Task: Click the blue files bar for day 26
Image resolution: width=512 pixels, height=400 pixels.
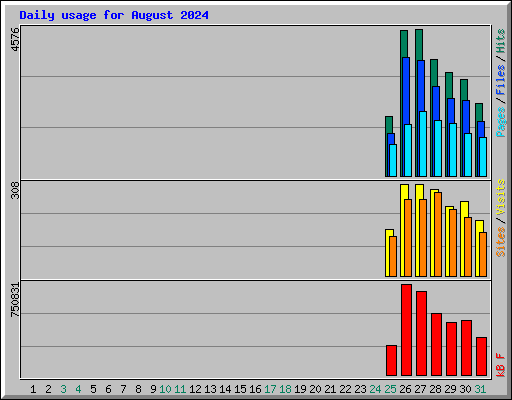Action: pos(406,91)
